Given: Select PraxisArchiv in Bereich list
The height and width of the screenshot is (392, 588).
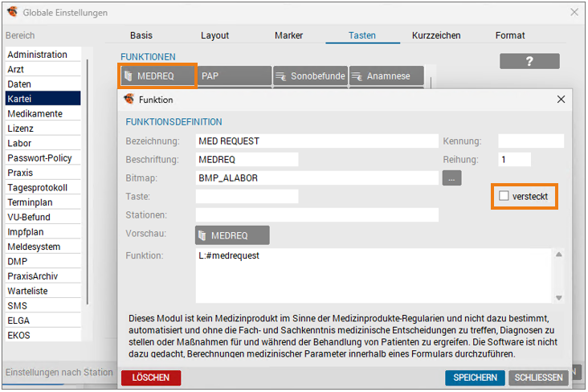Looking at the screenshot, I should click(43, 276).
